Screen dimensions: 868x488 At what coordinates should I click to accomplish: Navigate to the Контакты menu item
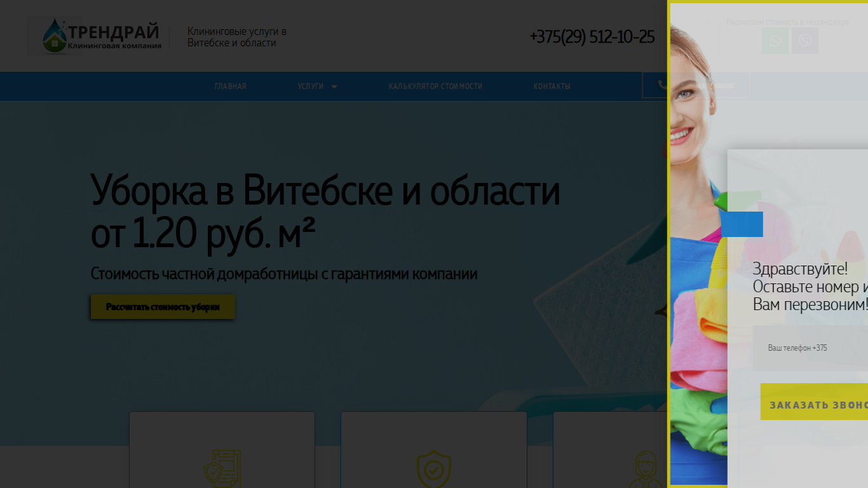[552, 86]
